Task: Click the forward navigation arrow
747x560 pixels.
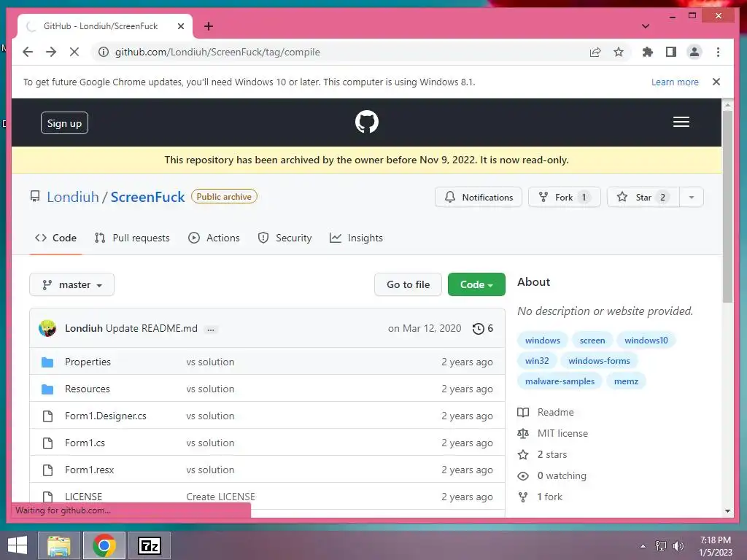Action: [x=51, y=52]
